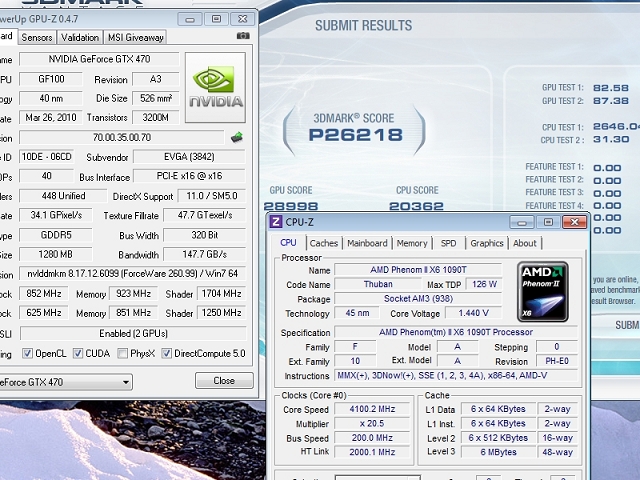
Task: Click the Code Name value Thuban
Action: tap(378, 284)
